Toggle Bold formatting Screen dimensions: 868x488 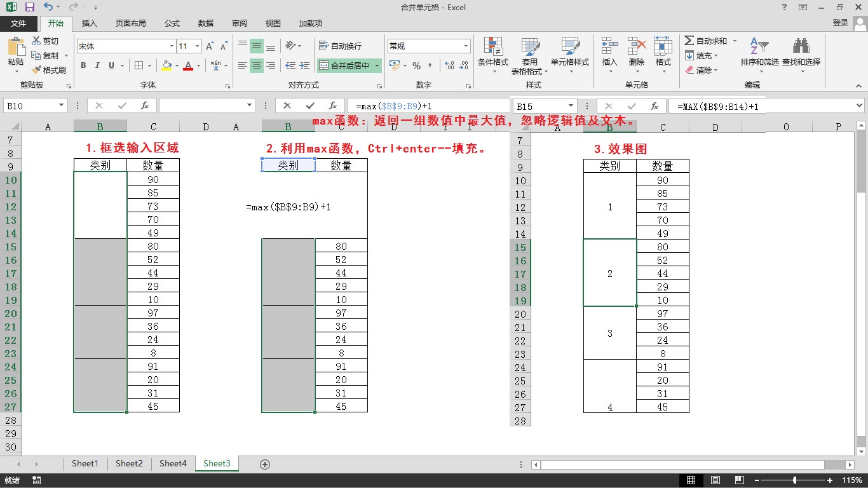(83, 65)
